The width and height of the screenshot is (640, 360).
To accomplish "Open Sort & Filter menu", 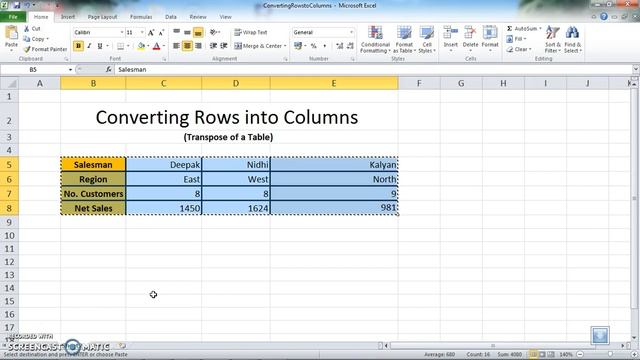I will tap(553, 39).
